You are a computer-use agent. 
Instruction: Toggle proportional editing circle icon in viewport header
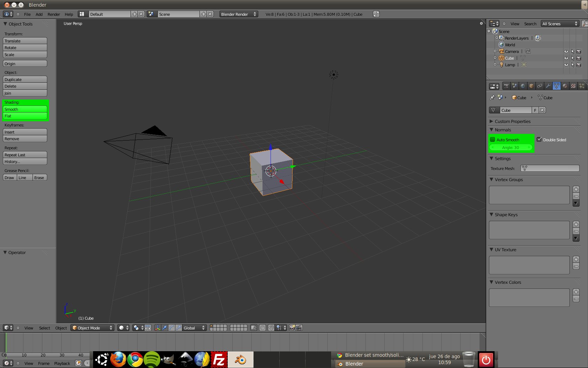262,328
